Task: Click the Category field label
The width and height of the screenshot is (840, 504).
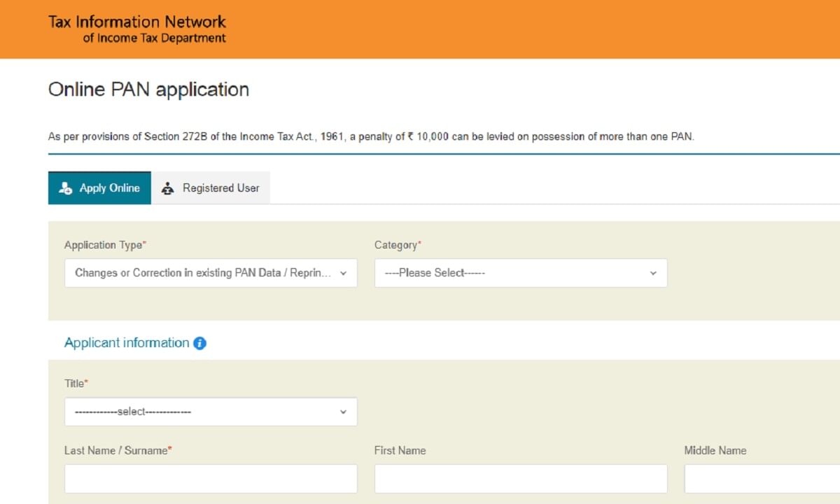Action: (397, 245)
